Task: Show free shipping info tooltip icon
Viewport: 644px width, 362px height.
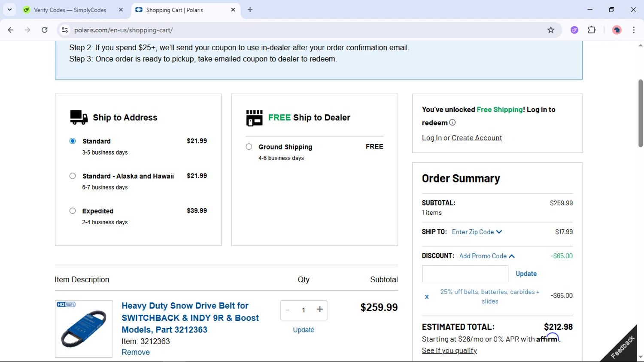Action: point(452,122)
